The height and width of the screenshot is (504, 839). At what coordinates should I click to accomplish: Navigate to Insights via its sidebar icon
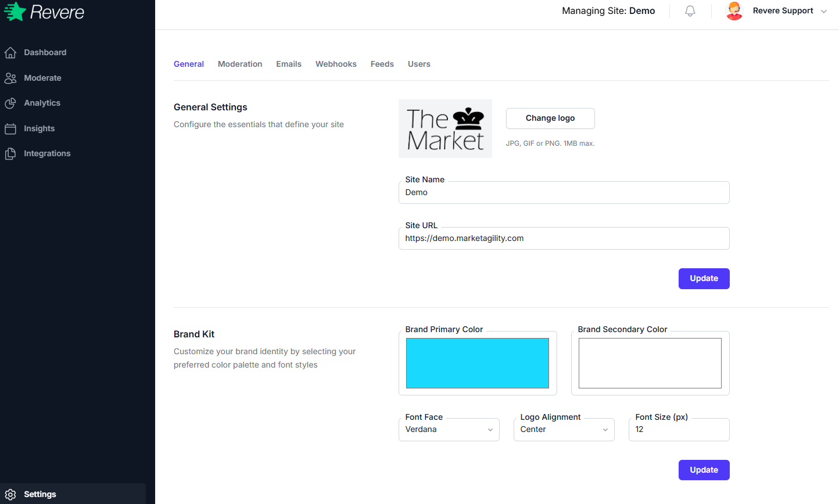pos(10,128)
